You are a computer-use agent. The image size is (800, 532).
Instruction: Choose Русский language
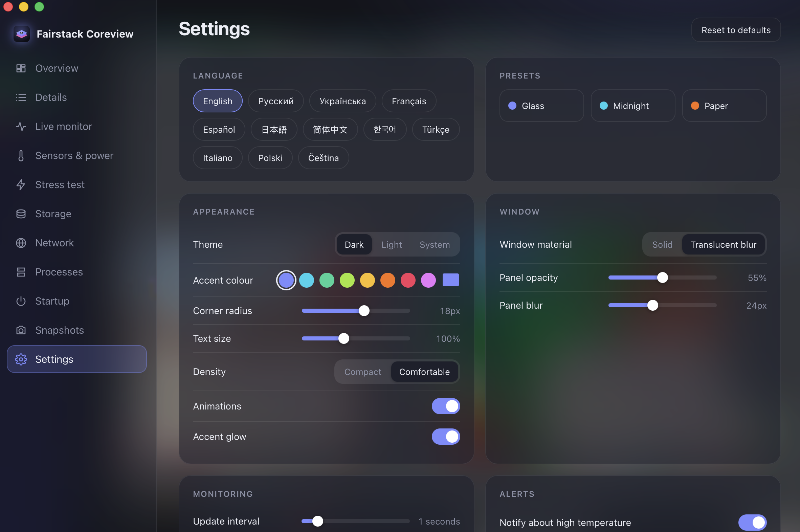[276, 101]
